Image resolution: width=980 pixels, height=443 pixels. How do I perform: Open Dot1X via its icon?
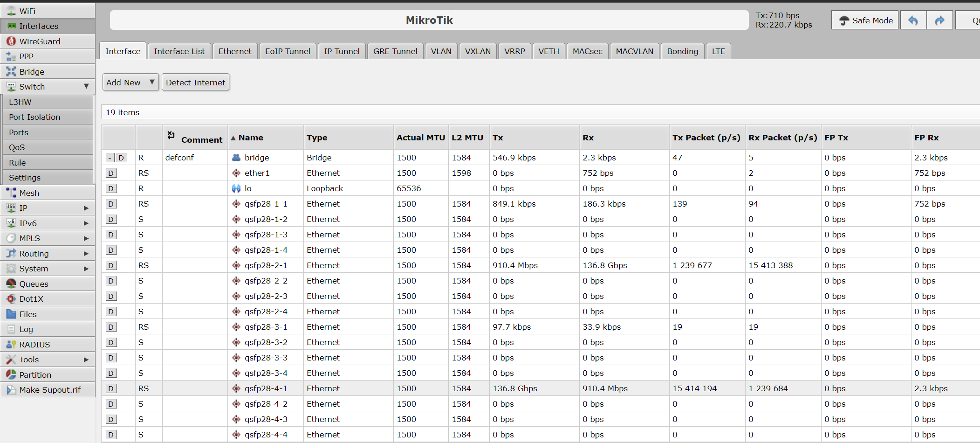(11, 299)
